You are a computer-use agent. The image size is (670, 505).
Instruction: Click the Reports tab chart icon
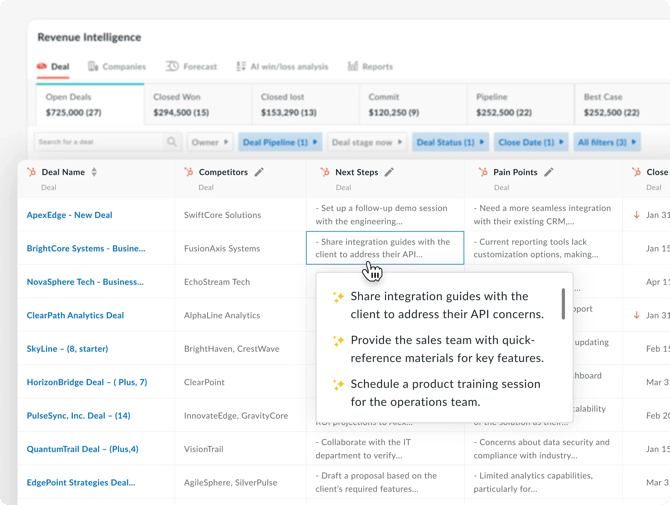coord(353,66)
